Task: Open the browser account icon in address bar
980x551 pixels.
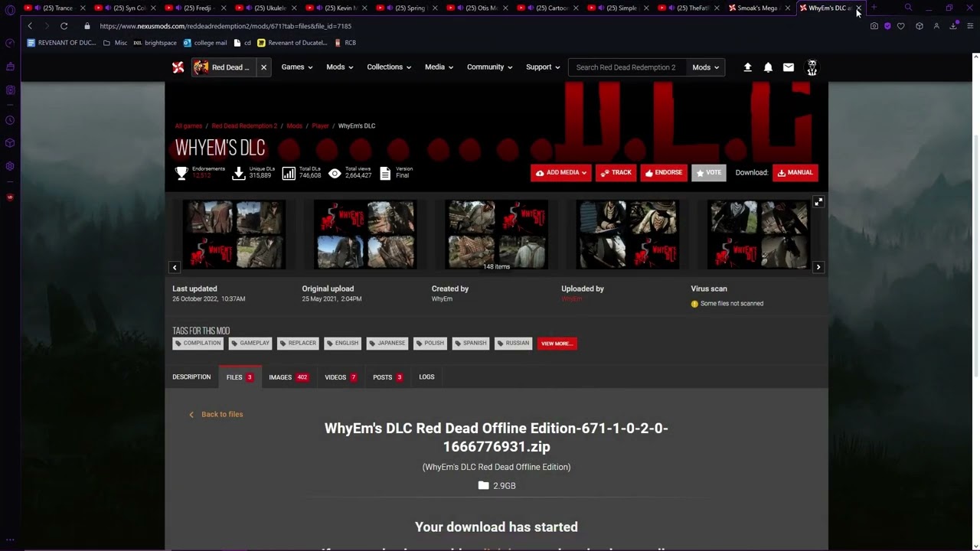Action: 936,26
